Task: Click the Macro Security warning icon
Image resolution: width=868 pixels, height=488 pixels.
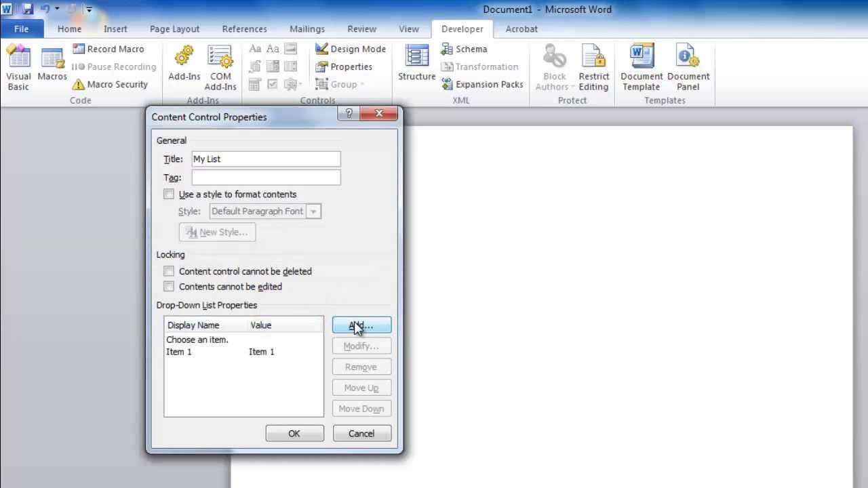Action: [x=79, y=84]
